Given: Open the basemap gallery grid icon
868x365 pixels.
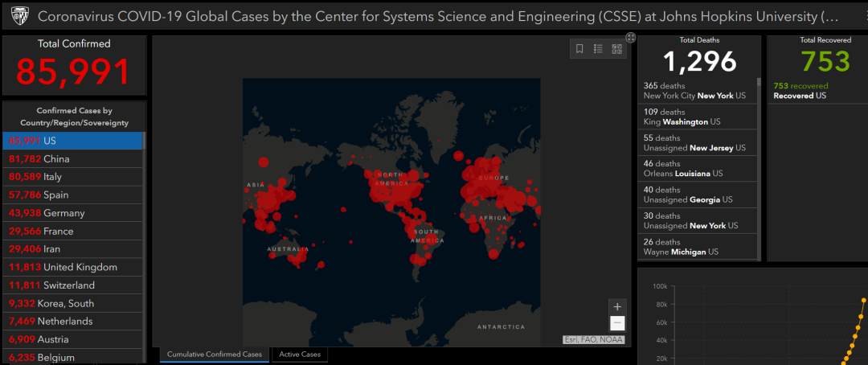Looking at the screenshot, I should pyautogui.click(x=616, y=49).
